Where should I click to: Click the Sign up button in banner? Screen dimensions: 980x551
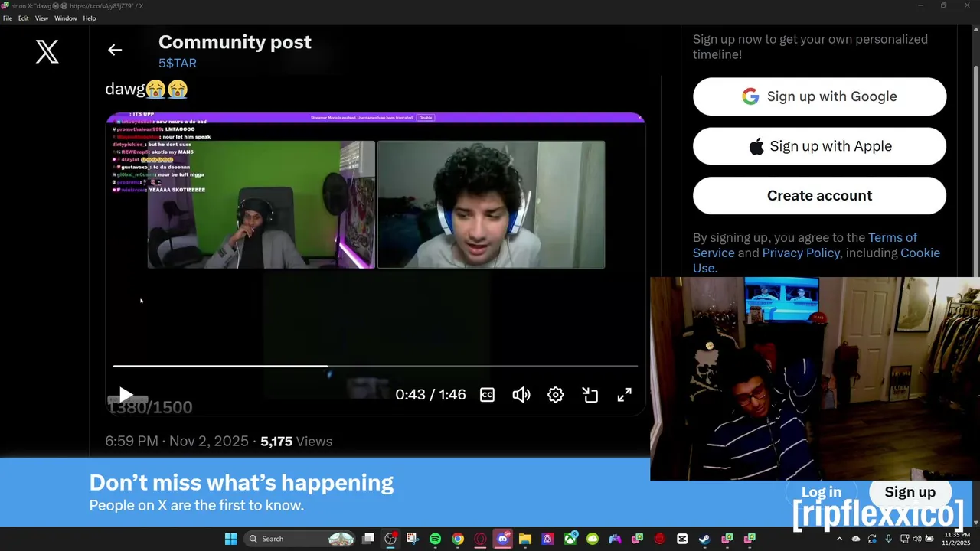[910, 492]
